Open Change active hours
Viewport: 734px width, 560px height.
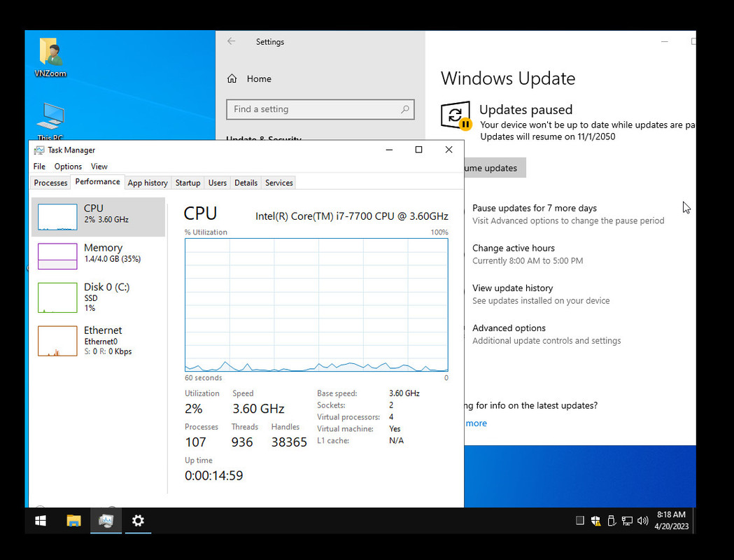coord(514,248)
